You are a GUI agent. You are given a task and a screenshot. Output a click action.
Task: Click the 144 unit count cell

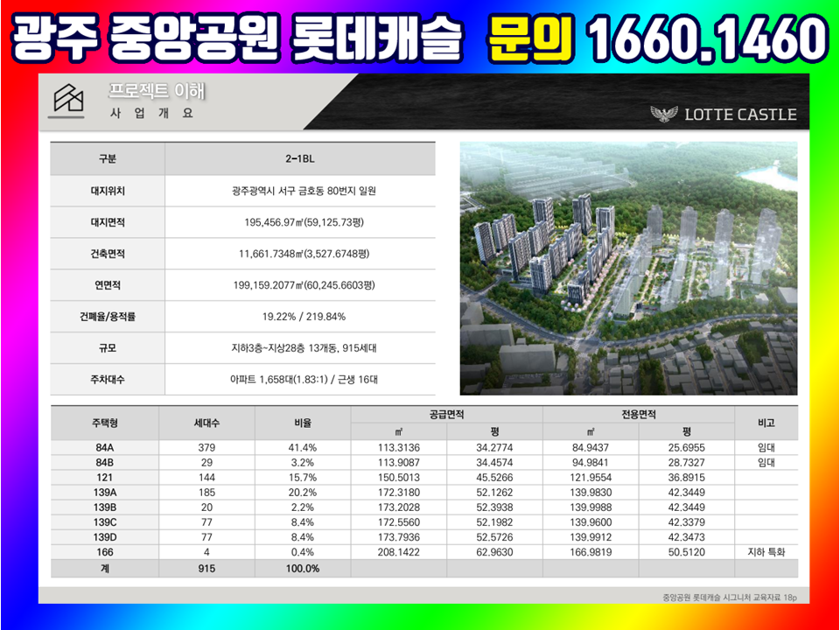[x=206, y=478]
